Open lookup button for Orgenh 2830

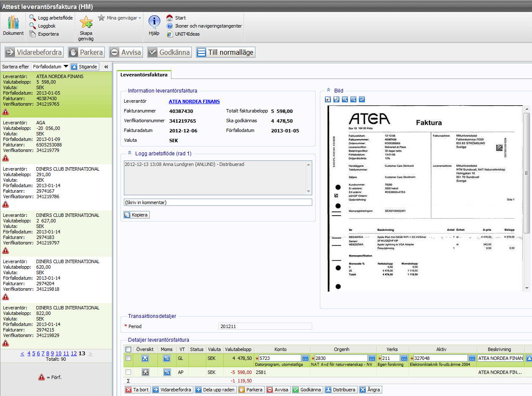[x=372, y=358]
